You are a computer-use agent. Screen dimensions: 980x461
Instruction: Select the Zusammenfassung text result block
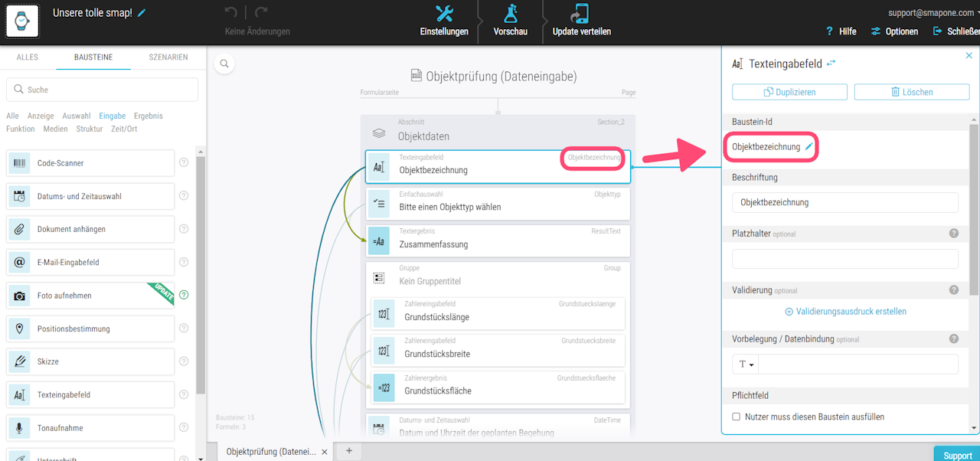498,240
